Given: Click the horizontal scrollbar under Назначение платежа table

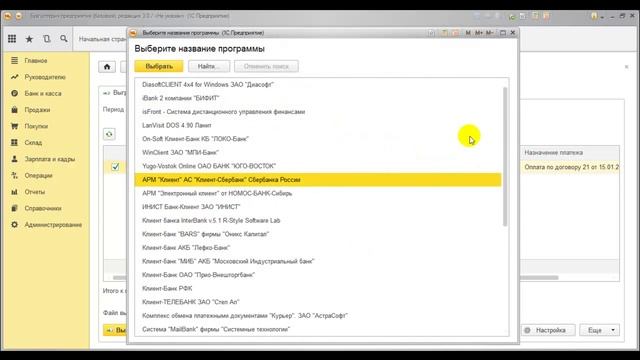Looking at the screenshot, I should 539,278.
